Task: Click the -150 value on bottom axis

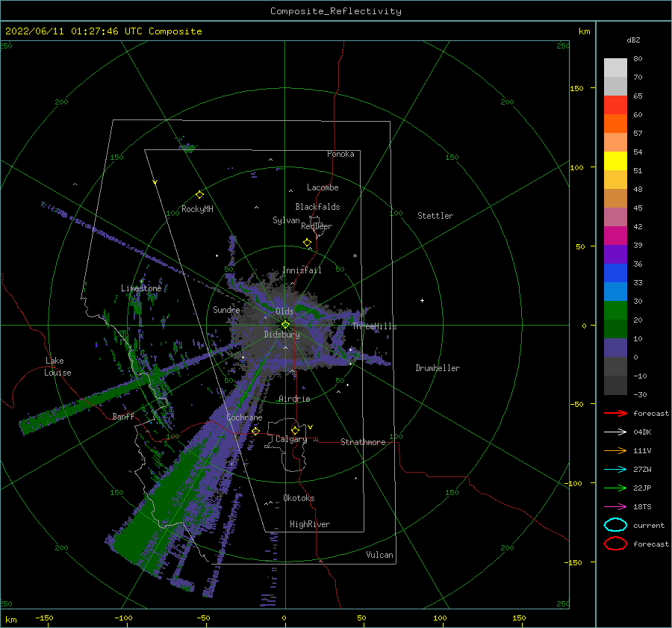Action: tap(44, 618)
